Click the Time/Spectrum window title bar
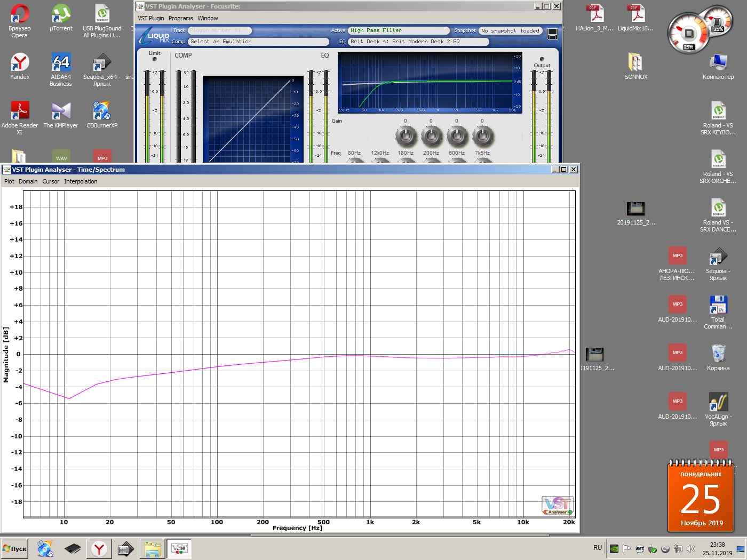 [x=277, y=170]
